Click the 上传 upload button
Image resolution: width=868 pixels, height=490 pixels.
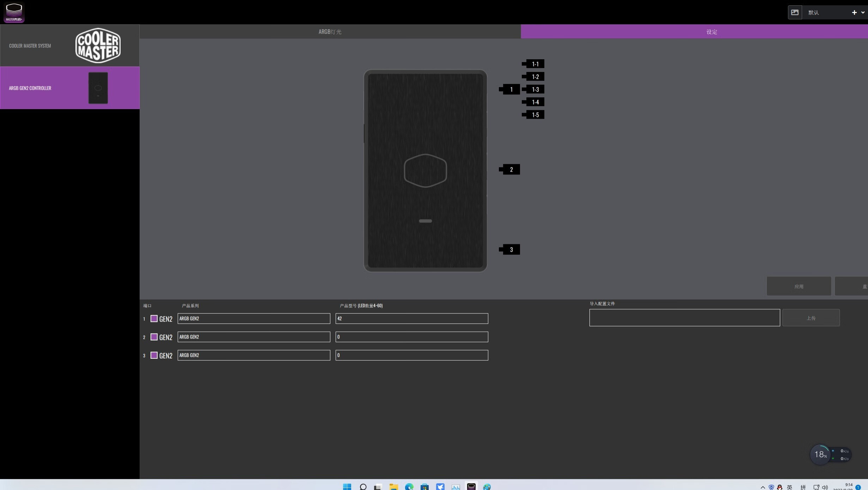coord(811,318)
